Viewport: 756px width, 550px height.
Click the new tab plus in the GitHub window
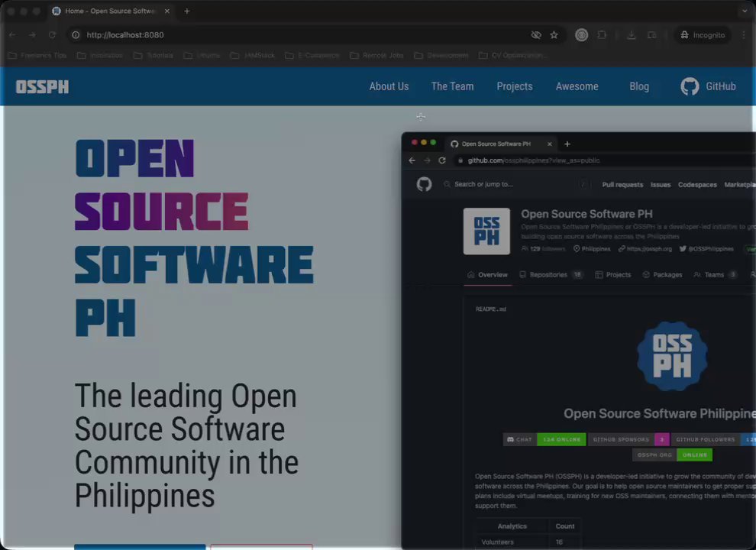(x=567, y=144)
